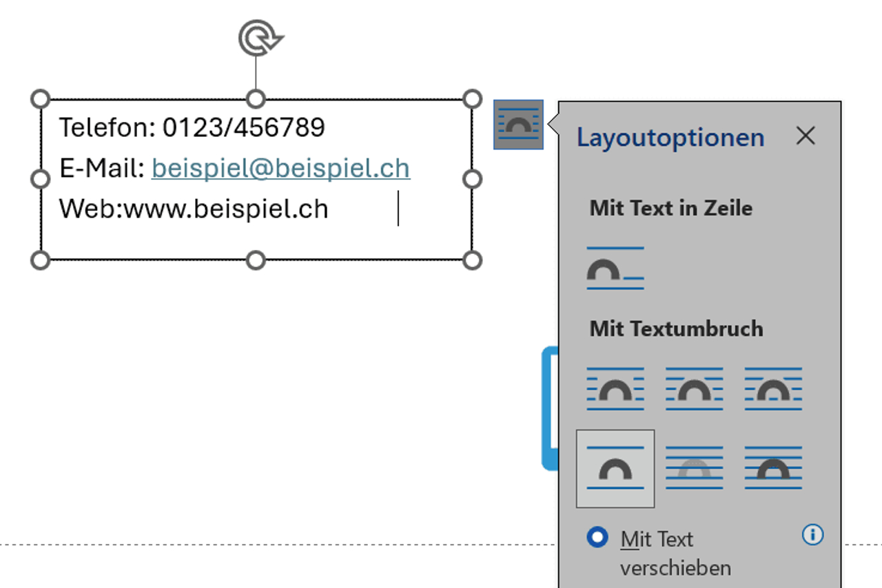Click the bottom-right corner handle of the text box
882x588 pixels.
[472, 260]
